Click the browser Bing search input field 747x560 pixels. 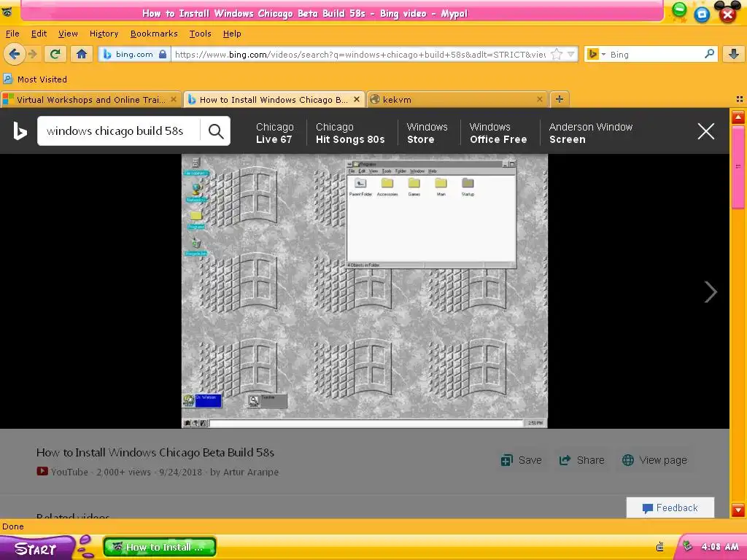tap(655, 54)
